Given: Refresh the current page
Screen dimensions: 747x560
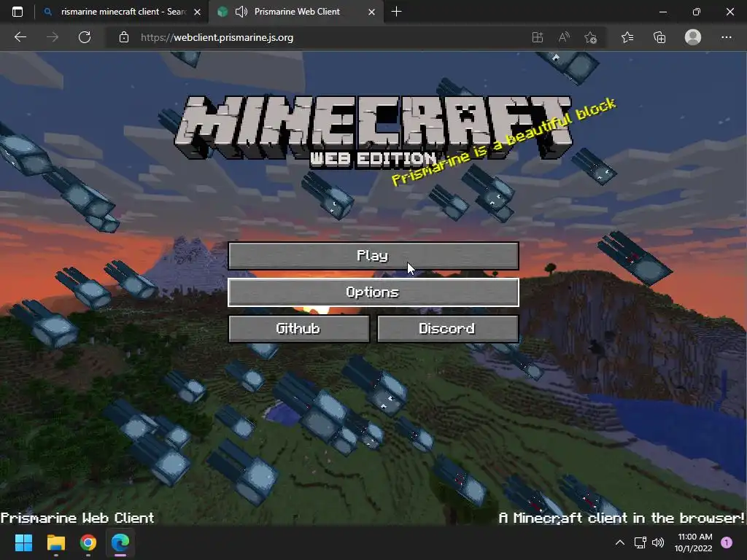Looking at the screenshot, I should pyautogui.click(x=85, y=37).
